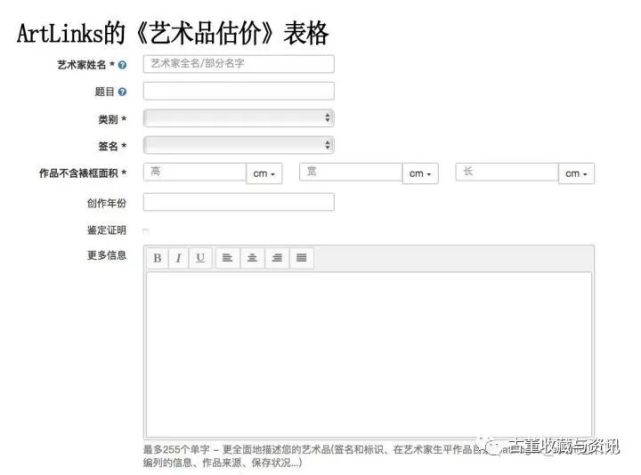641x475 pixels.
Task: Toggle Underline formatting in the editor
Action: pyautogui.click(x=200, y=258)
